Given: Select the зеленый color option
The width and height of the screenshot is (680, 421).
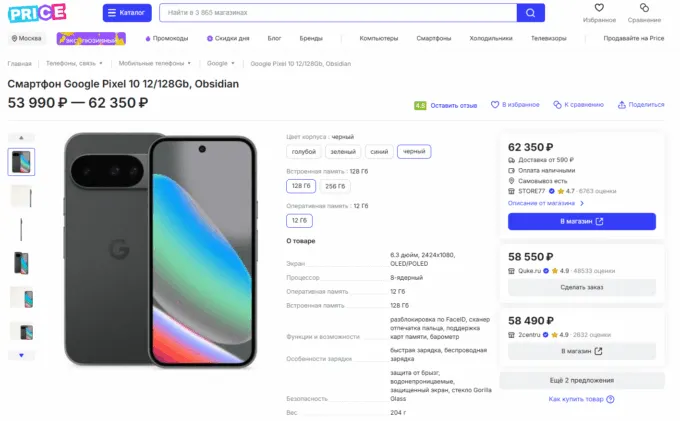Looking at the screenshot, I should pyautogui.click(x=342, y=152).
